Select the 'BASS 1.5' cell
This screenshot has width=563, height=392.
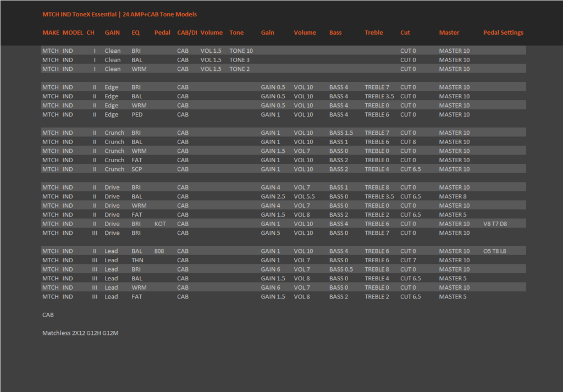(341, 133)
